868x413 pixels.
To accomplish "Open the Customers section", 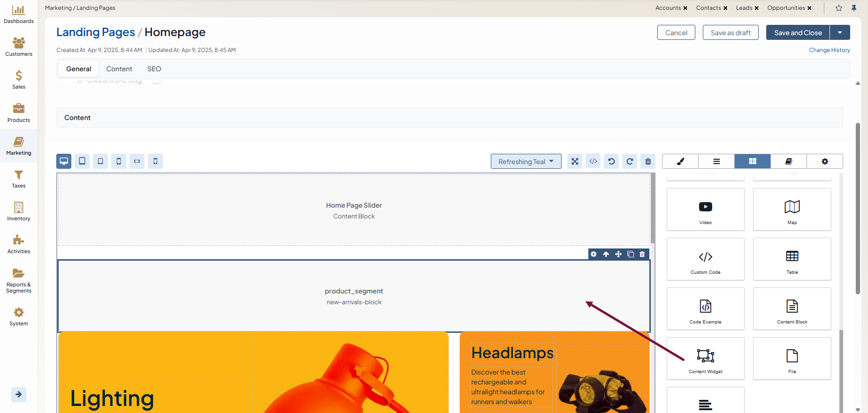I will pyautogui.click(x=19, y=47).
